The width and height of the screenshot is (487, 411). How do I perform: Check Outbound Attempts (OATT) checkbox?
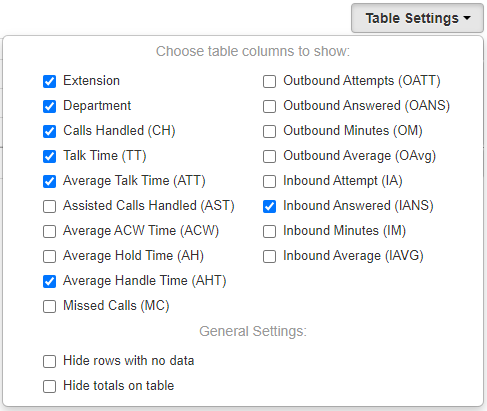(x=269, y=81)
